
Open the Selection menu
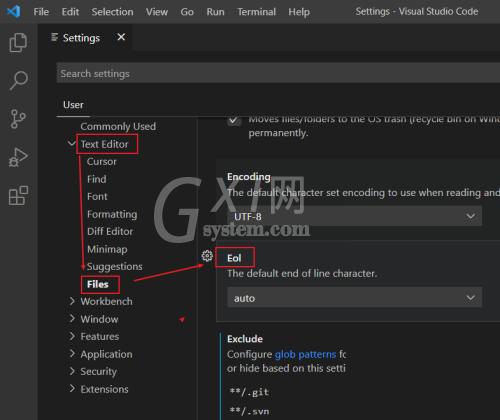point(113,12)
